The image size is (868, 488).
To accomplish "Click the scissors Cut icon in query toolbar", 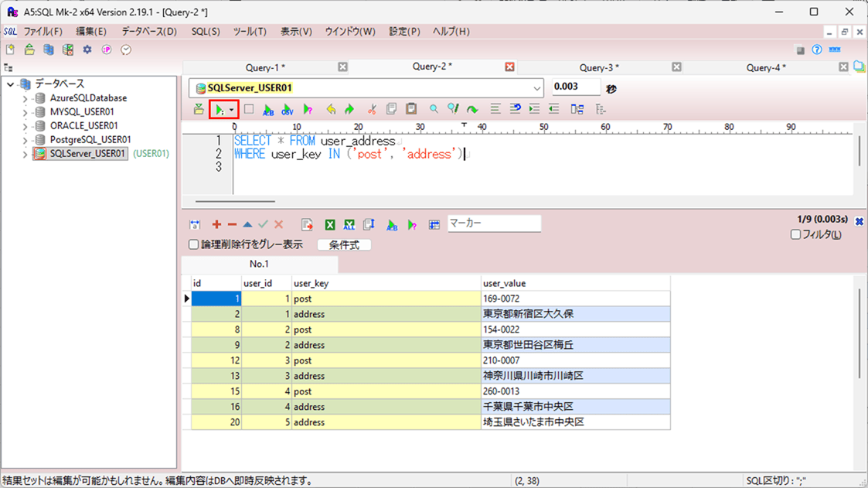I will click(372, 110).
